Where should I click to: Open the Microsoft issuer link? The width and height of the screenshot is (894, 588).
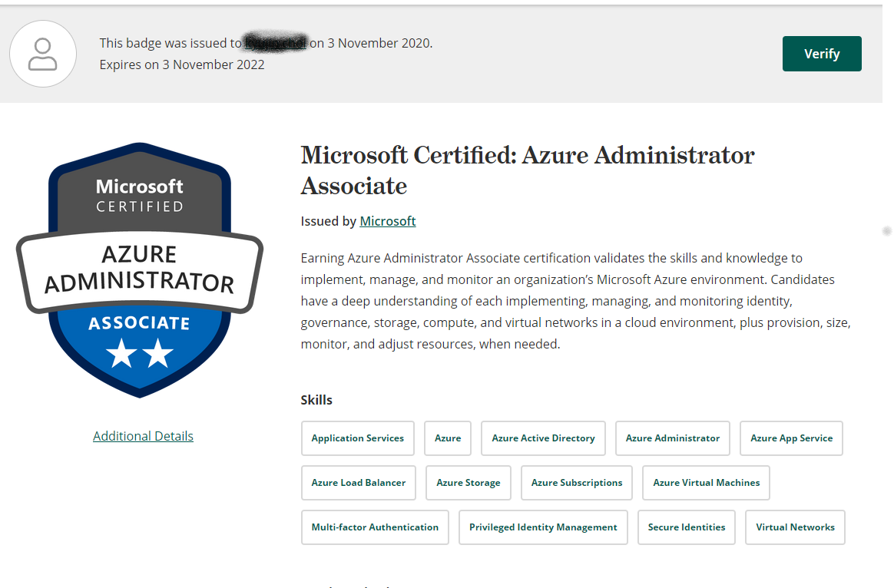388,221
